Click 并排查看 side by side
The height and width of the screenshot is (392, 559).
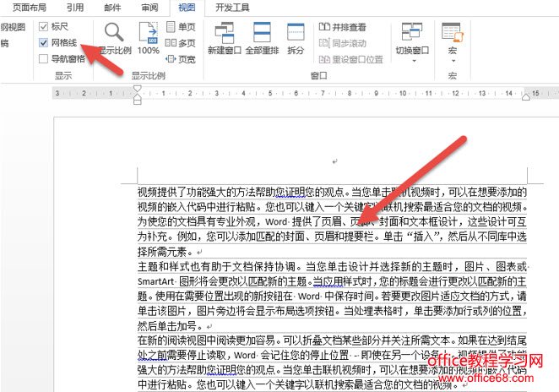tap(342, 27)
